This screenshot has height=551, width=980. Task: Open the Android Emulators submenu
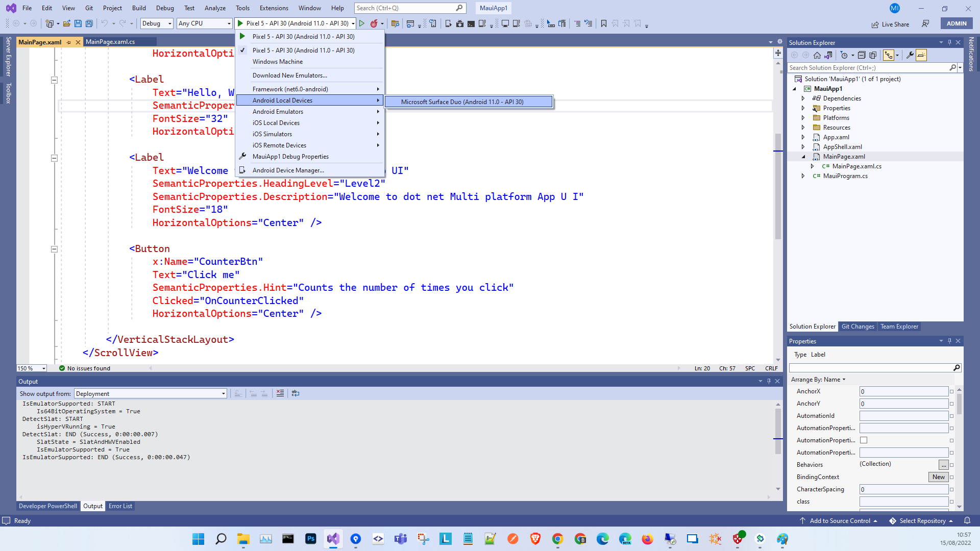[310, 112]
